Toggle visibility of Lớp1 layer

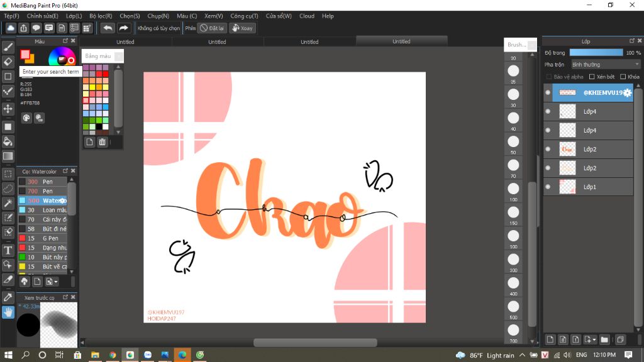(548, 187)
